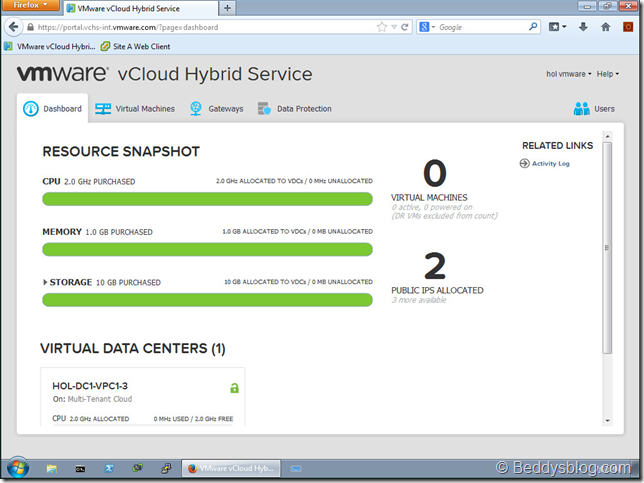Go to the Firefox home page icon

(605, 27)
